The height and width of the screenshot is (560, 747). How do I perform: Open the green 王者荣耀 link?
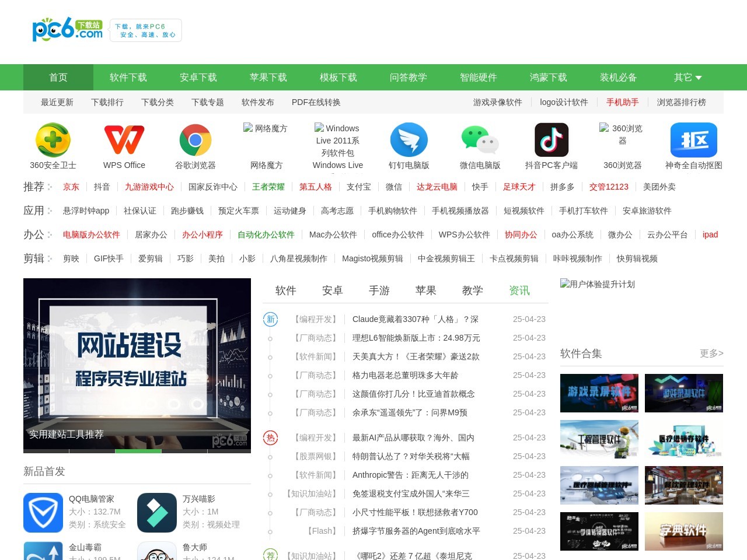pyautogui.click(x=268, y=187)
